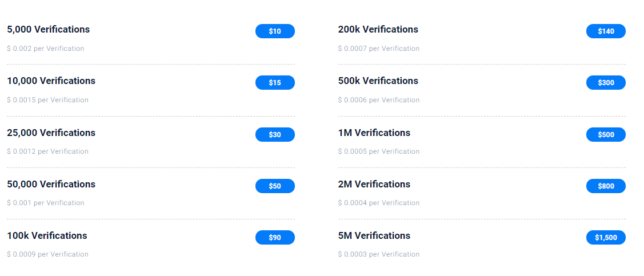Choose the $30 plan button
This screenshot has width=644, height=276.
[x=275, y=135]
